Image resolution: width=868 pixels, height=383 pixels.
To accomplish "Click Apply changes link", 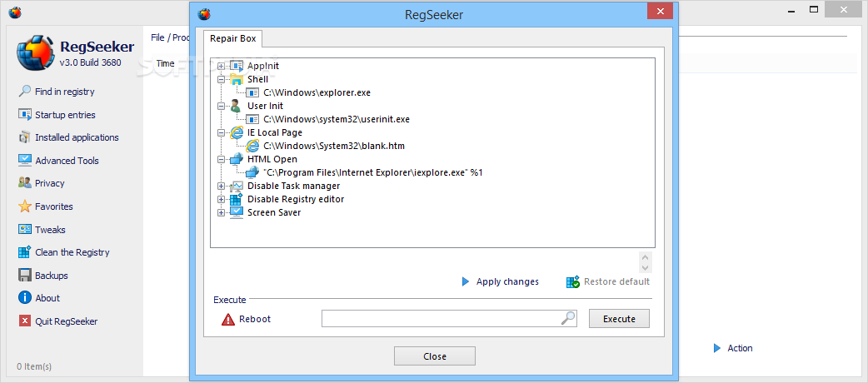I will tap(506, 281).
